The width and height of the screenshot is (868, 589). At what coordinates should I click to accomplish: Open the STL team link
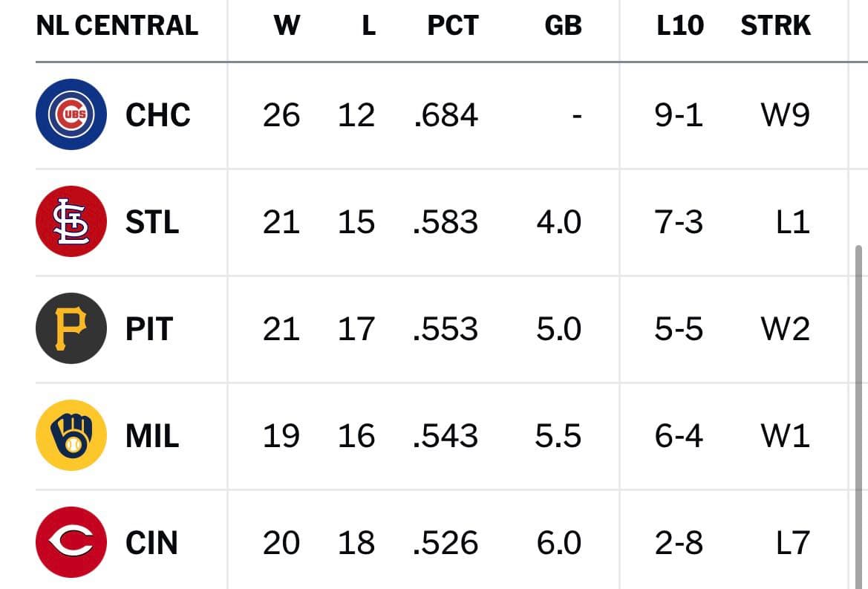coord(152,222)
